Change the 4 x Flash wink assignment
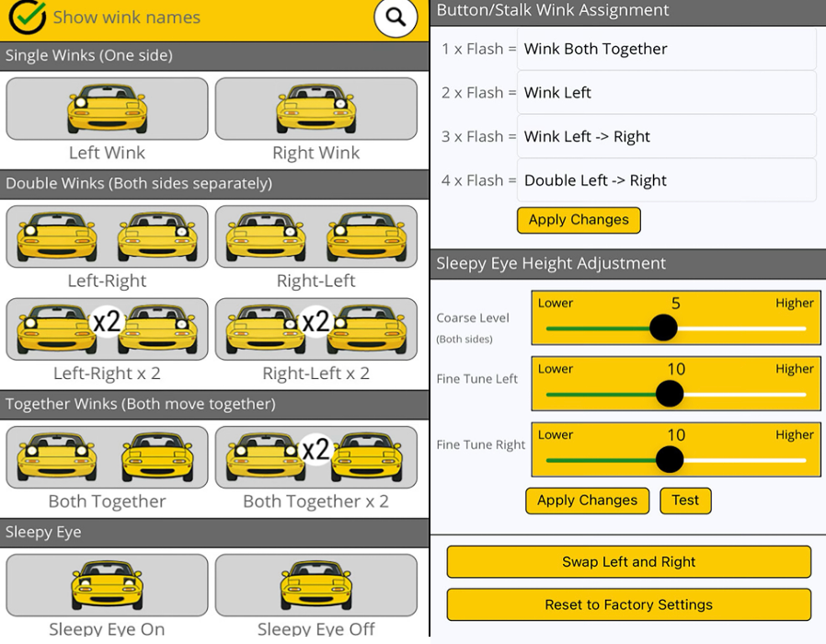 pos(666,181)
